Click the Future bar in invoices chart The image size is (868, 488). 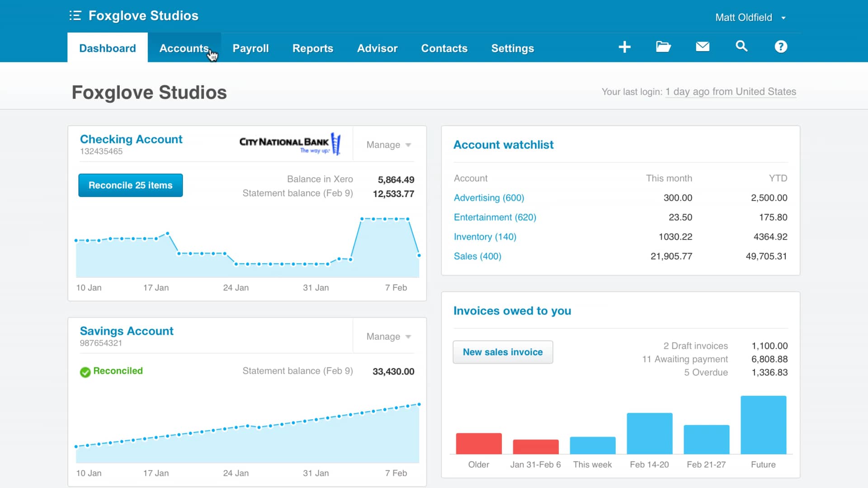point(763,425)
